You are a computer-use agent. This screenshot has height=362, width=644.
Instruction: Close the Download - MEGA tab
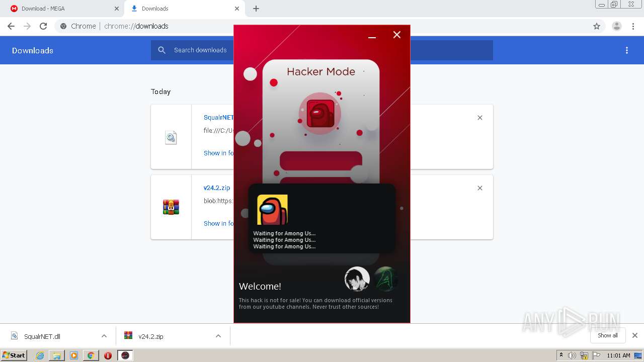(117, 9)
